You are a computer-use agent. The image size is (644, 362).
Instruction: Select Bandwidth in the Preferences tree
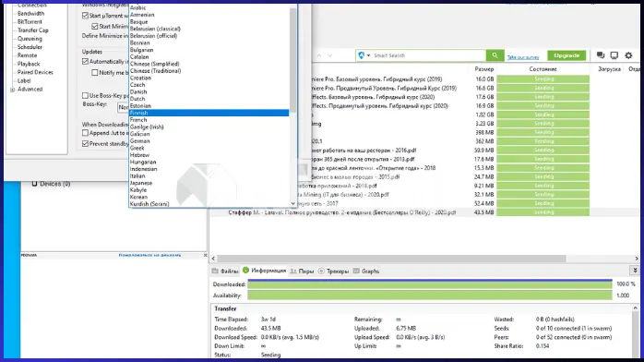(30, 14)
